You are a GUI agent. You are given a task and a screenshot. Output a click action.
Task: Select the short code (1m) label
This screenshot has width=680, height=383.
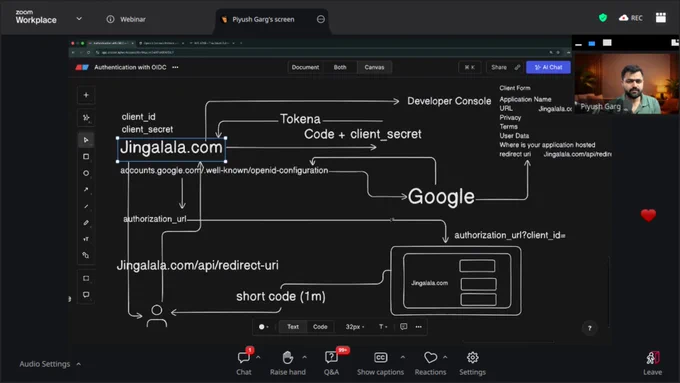[281, 296]
